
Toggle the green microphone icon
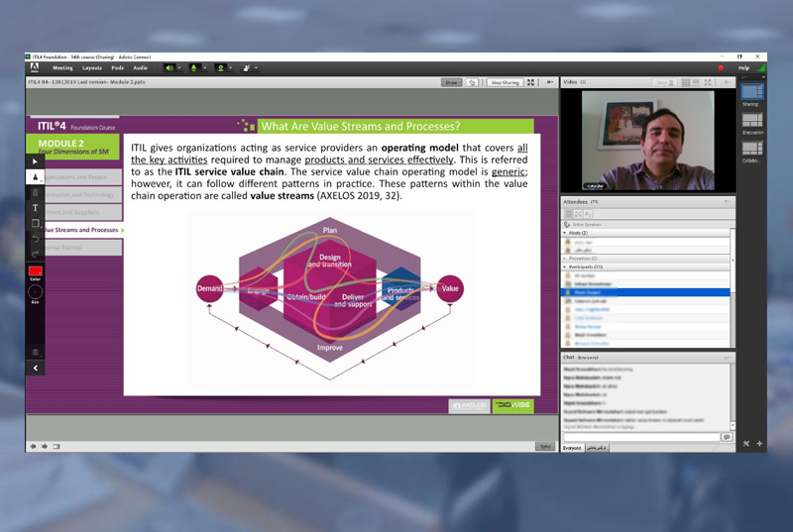click(x=193, y=67)
